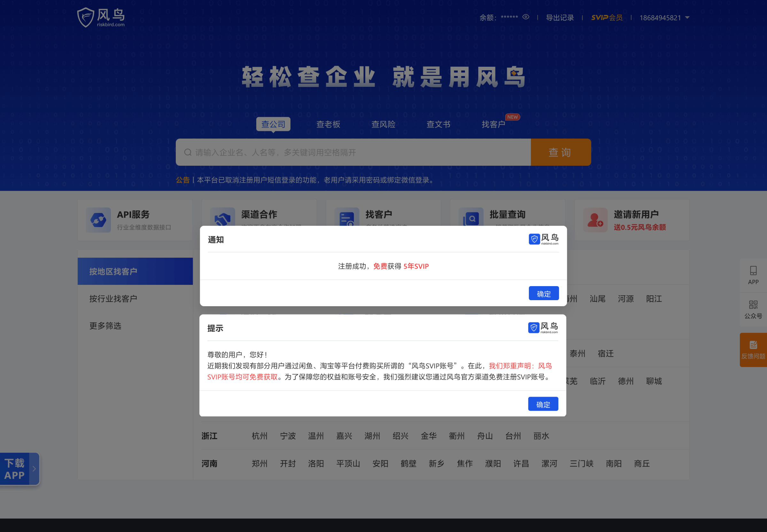Open SVIP会员 membership page
Viewport: 767px width, 532px height.
click(607, 18)
